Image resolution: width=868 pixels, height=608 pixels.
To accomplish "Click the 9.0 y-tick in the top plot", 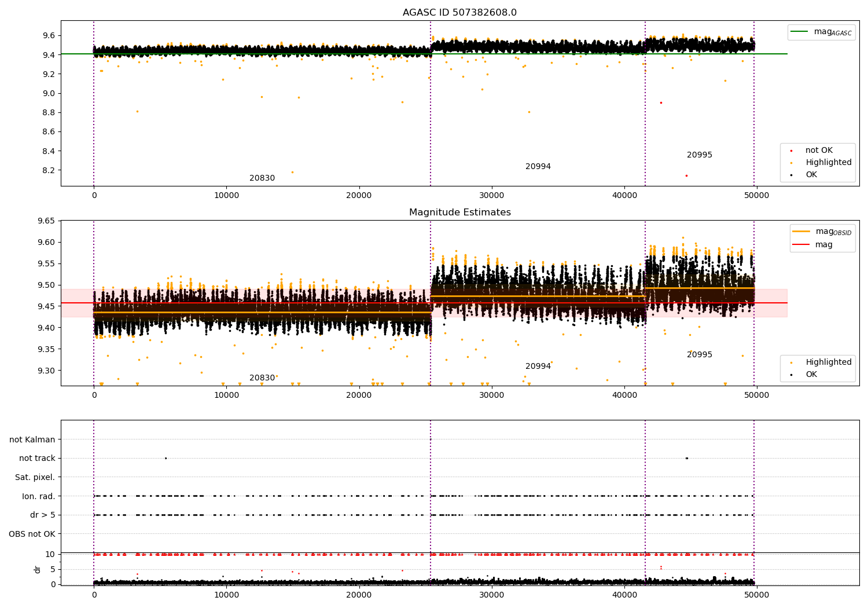I will 48,94.
